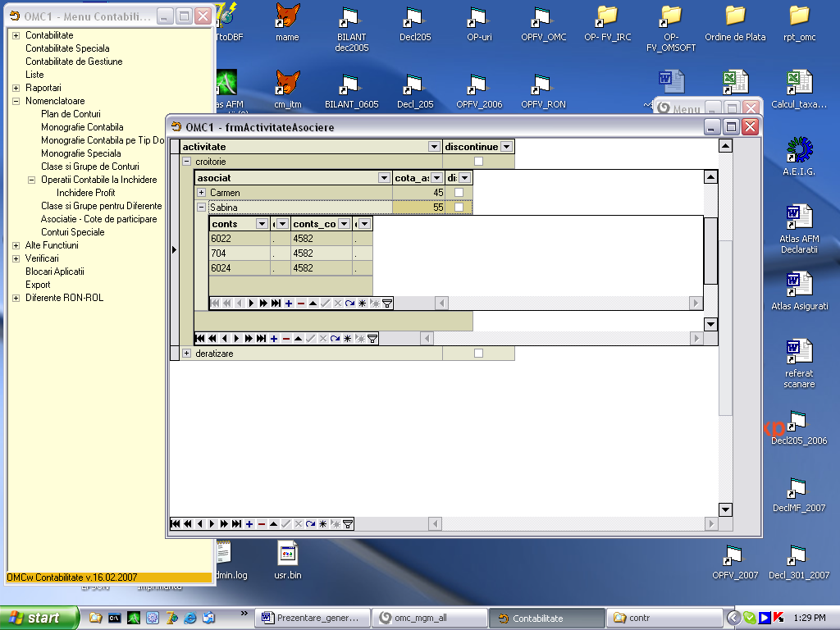Select Monografie Contabila in menu tree
Viewport: 840px width, 630px height.
[82, 127]
